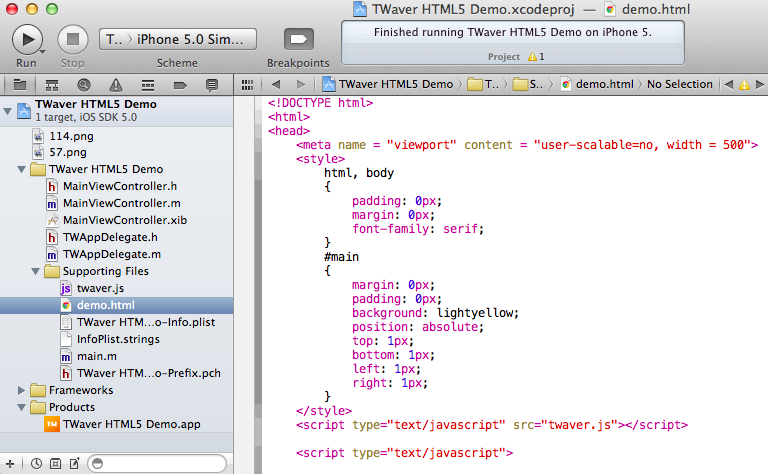The image size is (768, 474).
Task: Collapse the TWaver HTML5 Demo project root
Action: tap(7, 111)
